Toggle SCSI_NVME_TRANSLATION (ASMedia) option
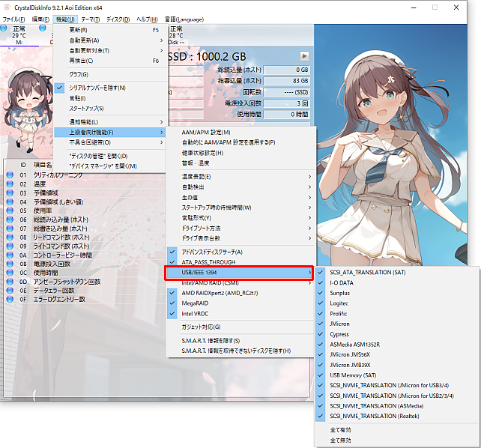 (x=397, y=406)
